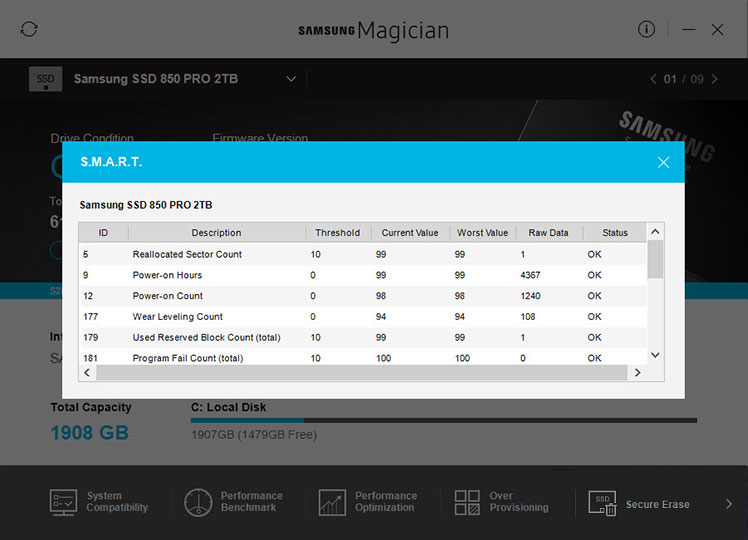
Task: Open the System Compatibility icon
Action: tap(63, 502)
